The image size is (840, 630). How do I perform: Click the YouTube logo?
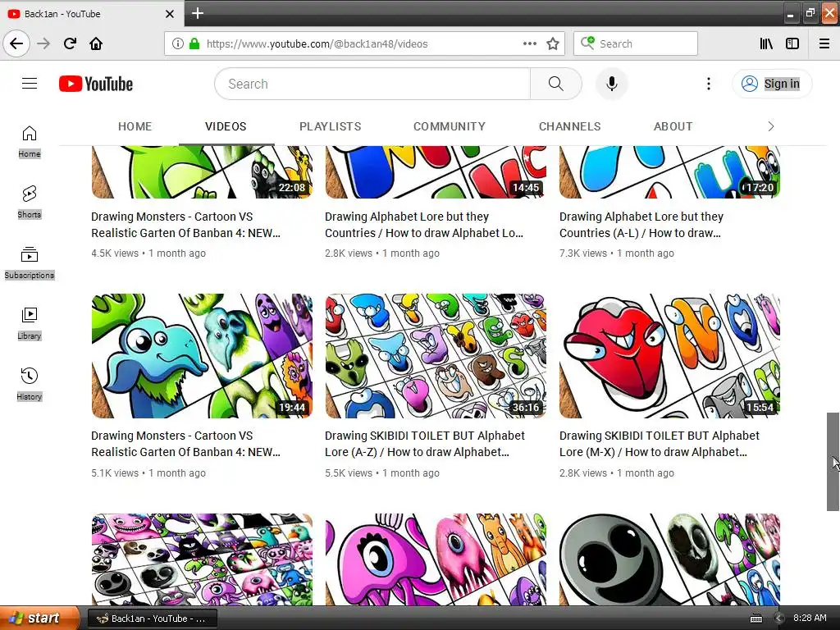[96, 84]
